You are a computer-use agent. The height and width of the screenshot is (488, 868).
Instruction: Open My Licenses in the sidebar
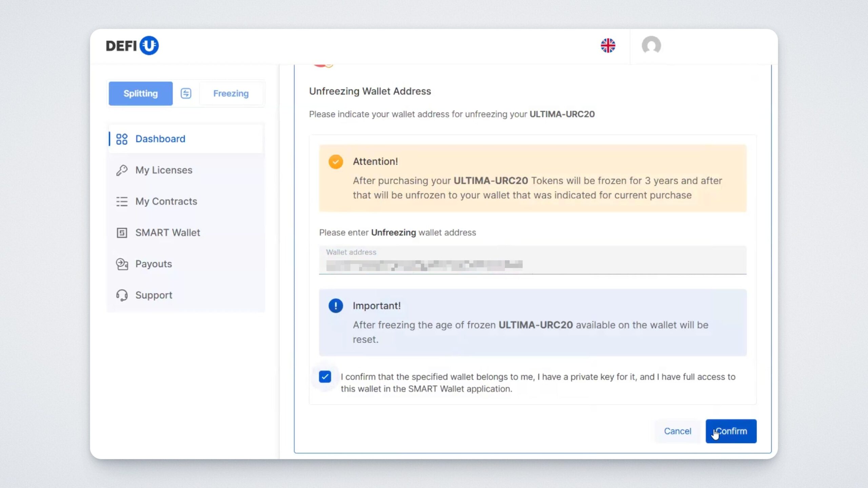point(164,170)
